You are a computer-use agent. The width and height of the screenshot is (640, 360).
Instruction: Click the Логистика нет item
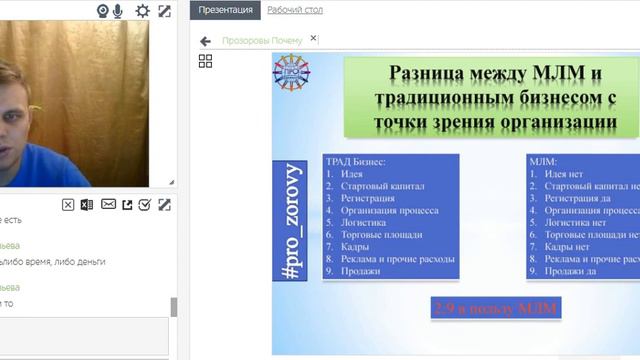(575, 223)
